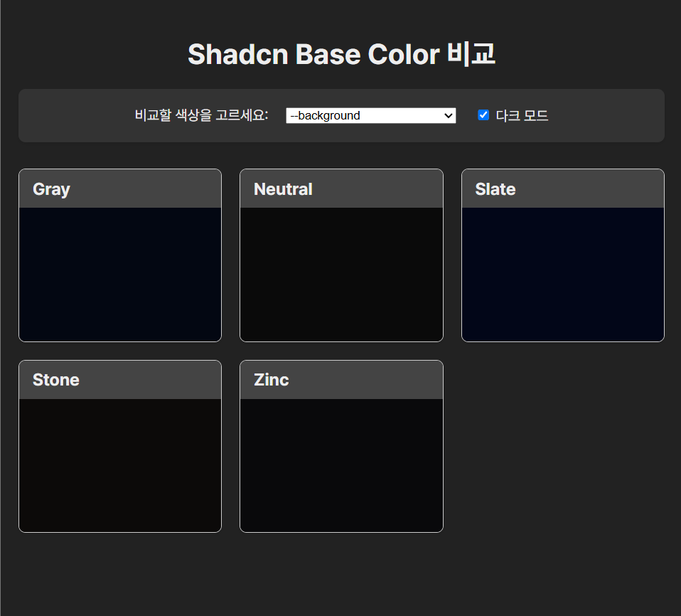Click the 비교할 색상을 고르세요 label

[201, 115]
